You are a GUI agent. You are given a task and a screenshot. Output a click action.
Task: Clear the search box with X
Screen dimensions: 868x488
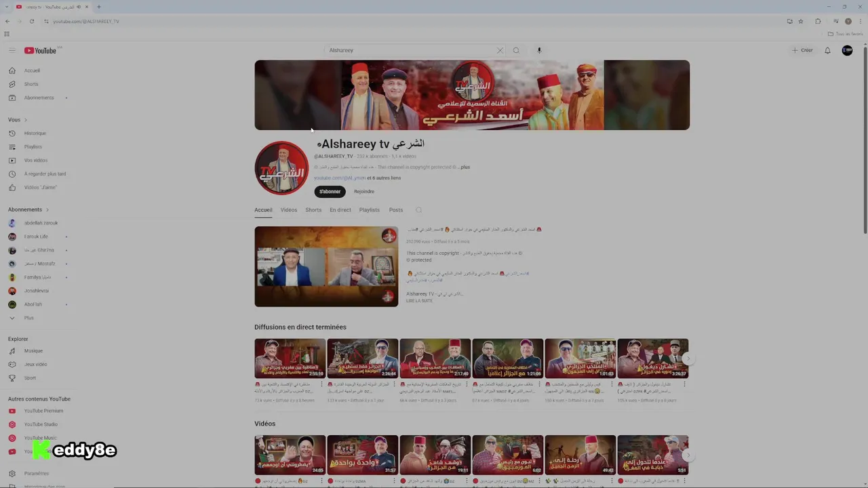pyautogui.click(x=500, y=50)
